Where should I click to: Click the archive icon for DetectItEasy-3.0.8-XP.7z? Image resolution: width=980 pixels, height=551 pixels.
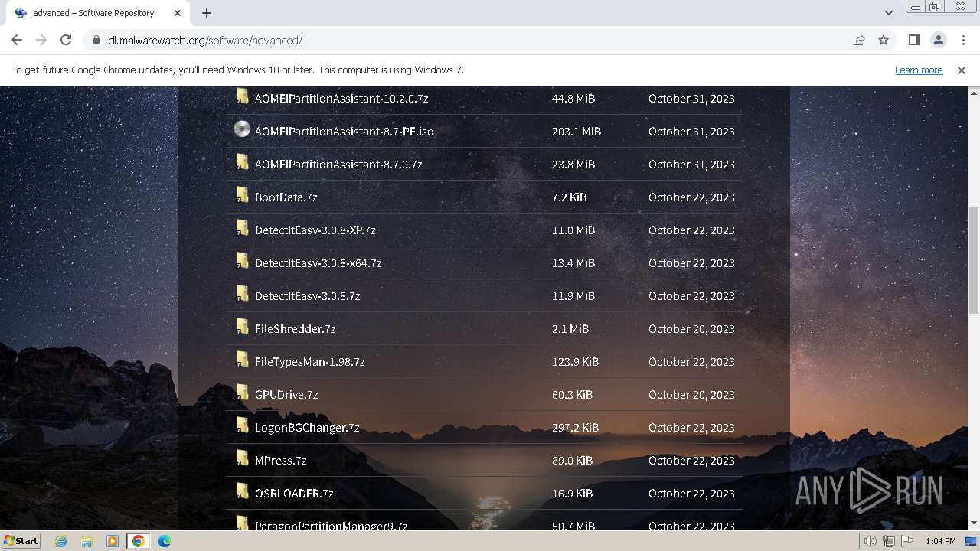pyautogui.click(x=242, y=228)
